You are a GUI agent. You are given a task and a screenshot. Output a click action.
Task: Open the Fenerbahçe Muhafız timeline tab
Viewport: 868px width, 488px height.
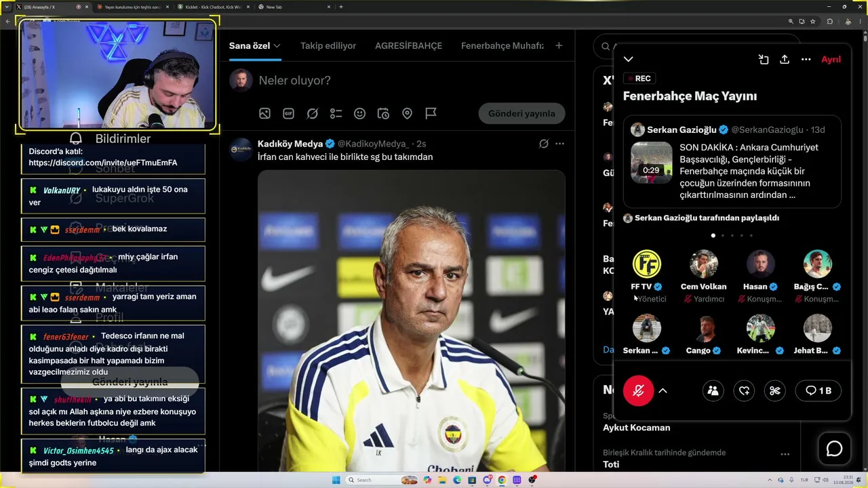pos(502,45)
